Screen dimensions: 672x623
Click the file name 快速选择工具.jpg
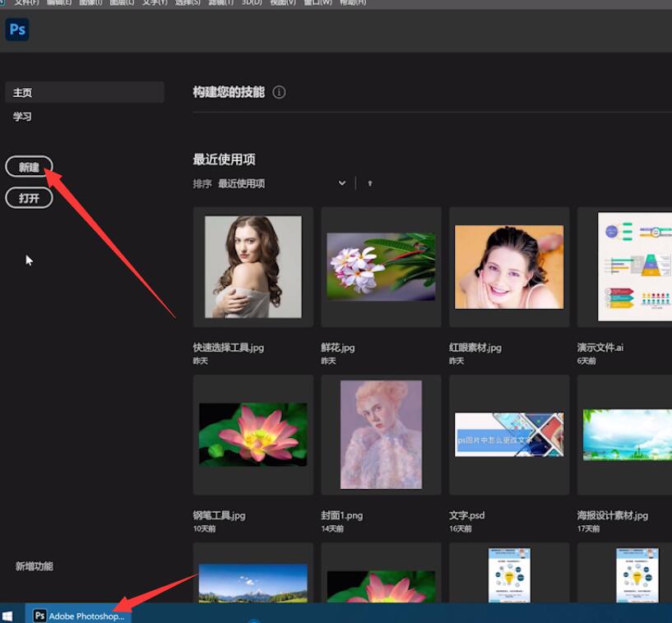[229, 348]
